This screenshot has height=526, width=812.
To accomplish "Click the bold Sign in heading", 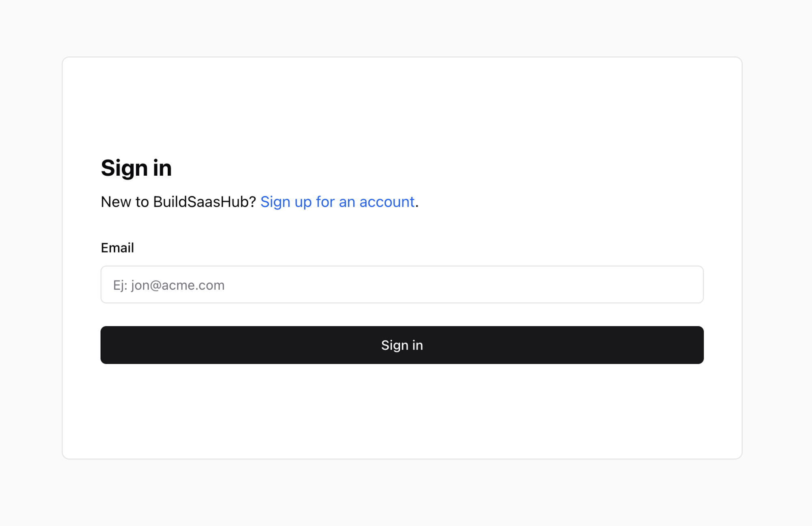I will point(136,168).
